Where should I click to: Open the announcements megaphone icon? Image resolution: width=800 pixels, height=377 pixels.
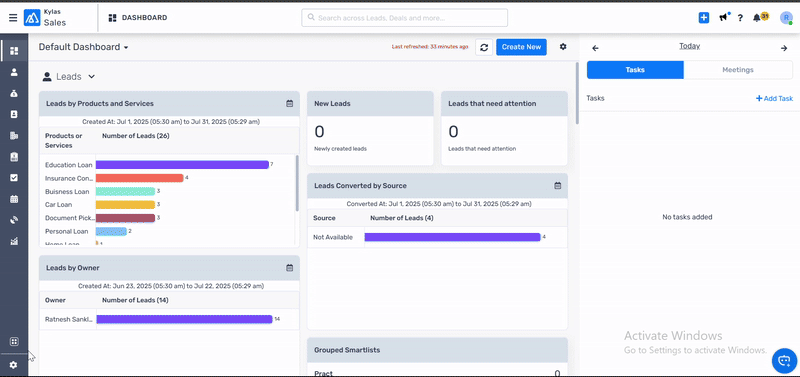pyautogui.click(x=723, y=18)
